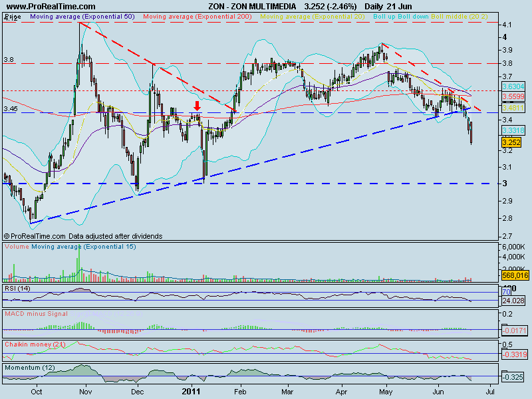Click the yellow 3.4811 value box

click(x=513, y=108)
